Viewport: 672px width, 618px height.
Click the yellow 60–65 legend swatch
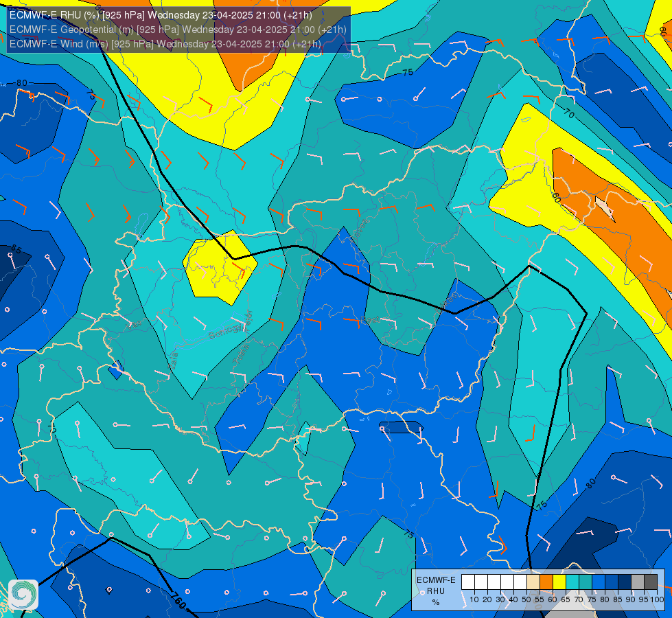pyautogui.click(x=559, y=582)
